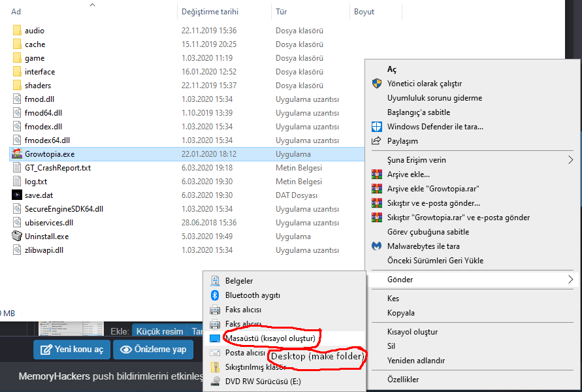Select the cache folder icon
The height and width of the screenshot is (392, 582).
(17, 44)
